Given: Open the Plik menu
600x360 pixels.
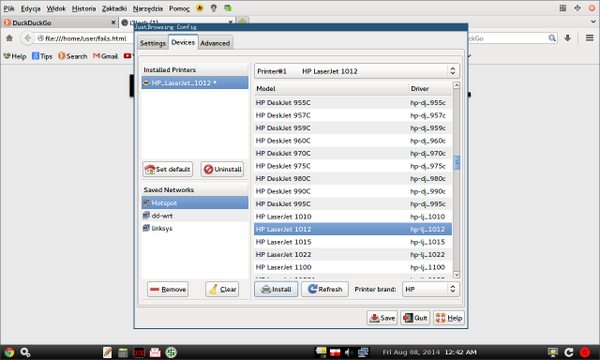Looking at the screenshot, I should pos(9,8).
